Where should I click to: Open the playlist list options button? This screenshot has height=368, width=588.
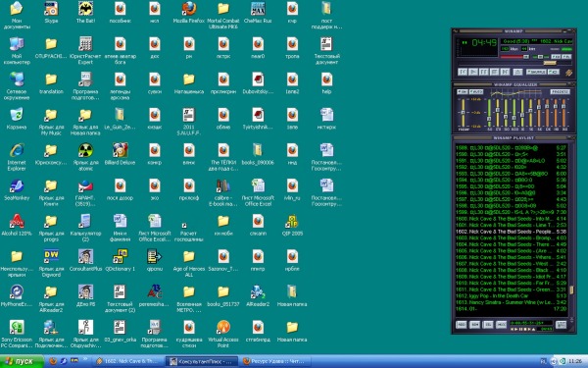tap(561, 325)
